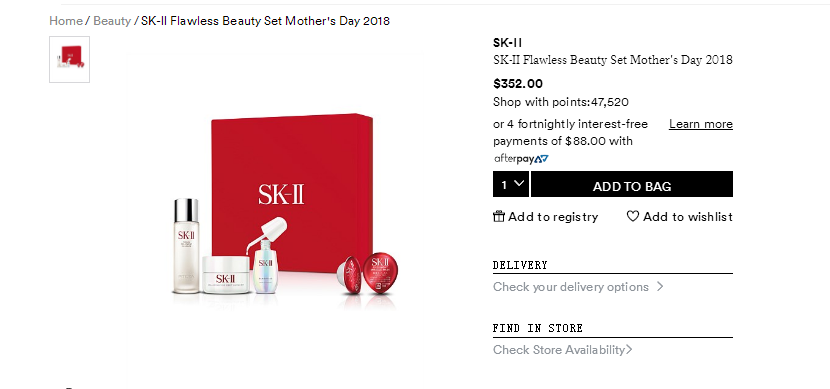Open Afterpay Learn more link
830x389 pixels.
tap(701, 124)
